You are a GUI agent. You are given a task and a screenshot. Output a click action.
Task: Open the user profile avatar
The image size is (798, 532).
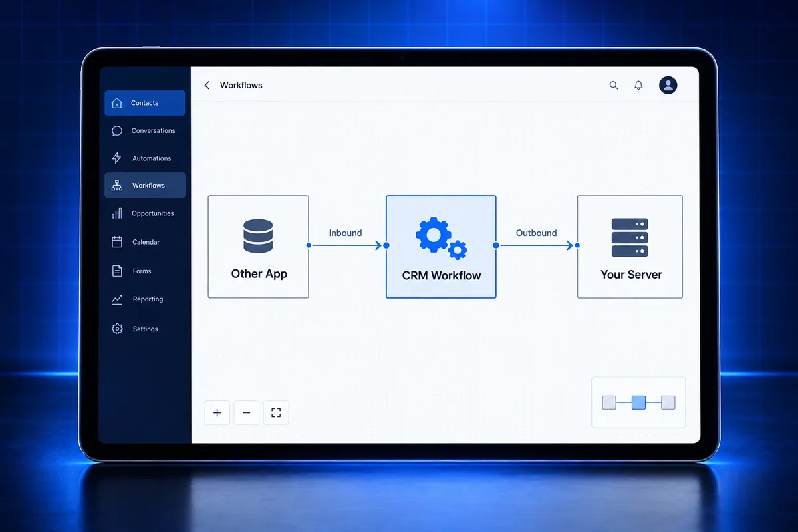click(x=668, y=85)
